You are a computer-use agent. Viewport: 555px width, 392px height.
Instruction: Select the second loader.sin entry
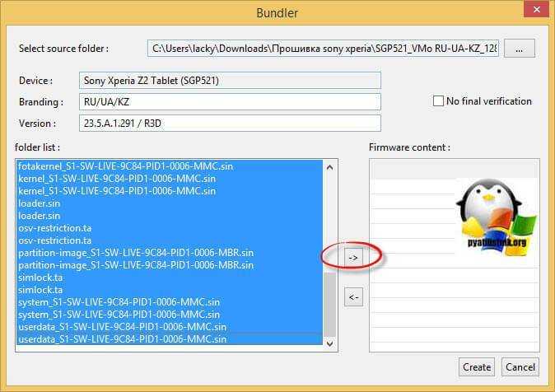170,216
